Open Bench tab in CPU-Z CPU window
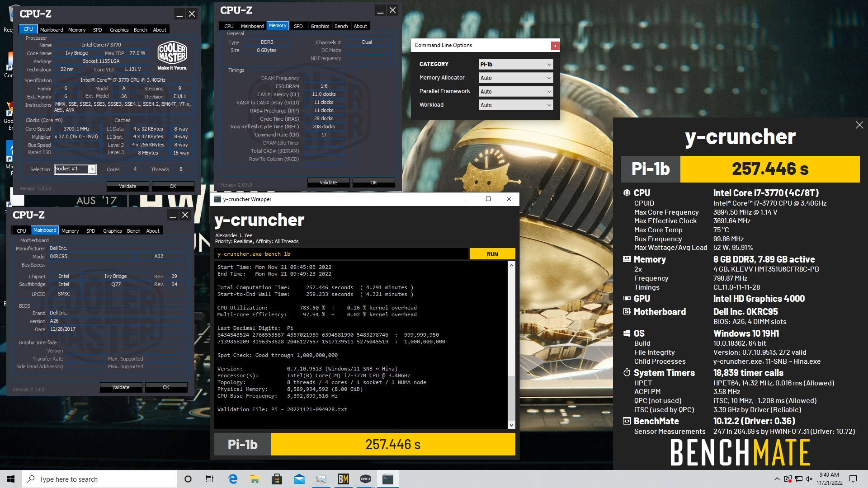868x488 pixels. click(140, 30)
